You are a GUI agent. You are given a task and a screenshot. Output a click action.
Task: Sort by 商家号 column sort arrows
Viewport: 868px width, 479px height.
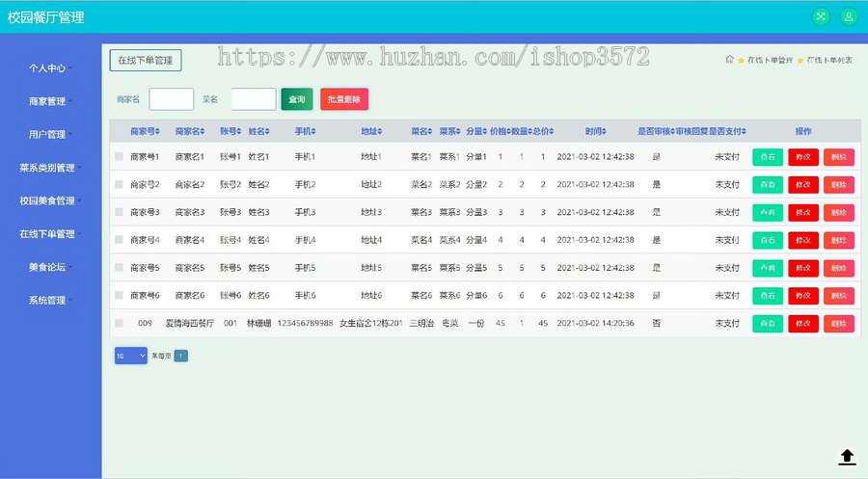click(157, 131)
